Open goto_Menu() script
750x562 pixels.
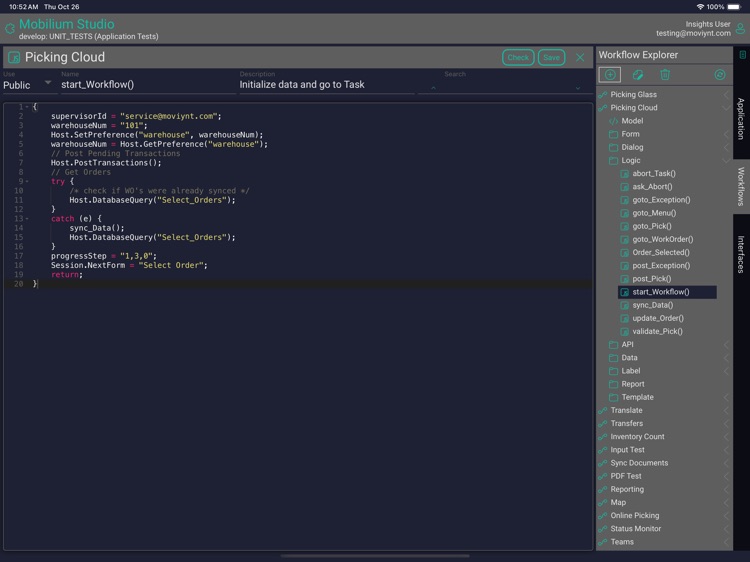tap(654, 213)
